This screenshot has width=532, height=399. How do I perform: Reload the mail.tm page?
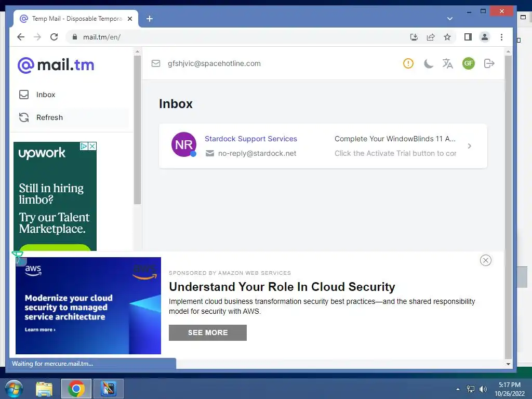click(x=54, y=37)
